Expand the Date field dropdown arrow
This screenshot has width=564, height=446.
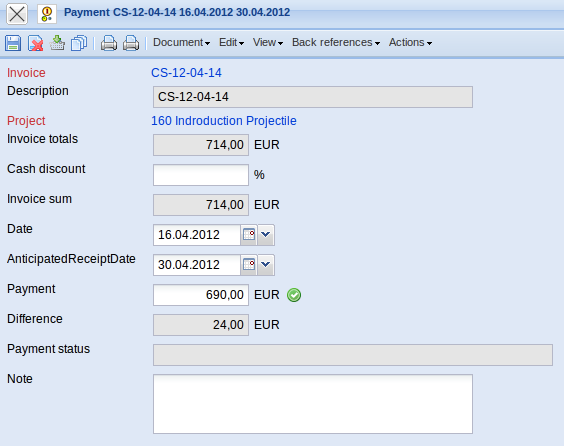(x=266, y=235)
